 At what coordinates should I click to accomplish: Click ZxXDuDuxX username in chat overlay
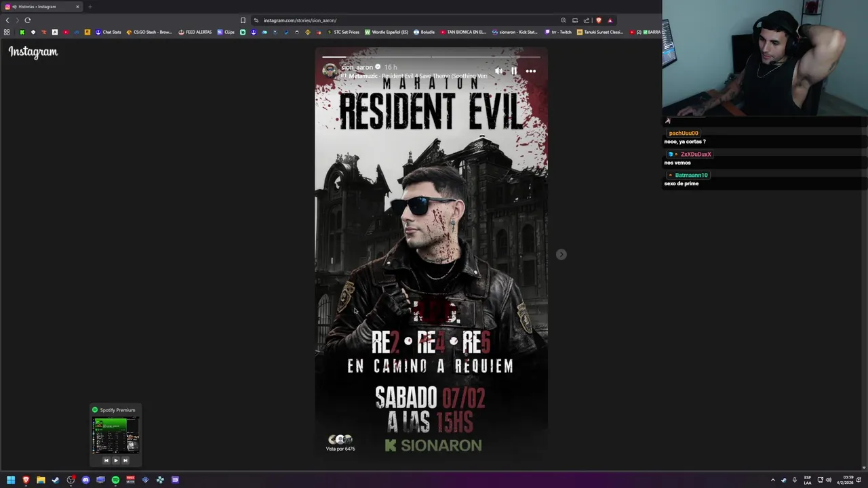coord(696,155)
